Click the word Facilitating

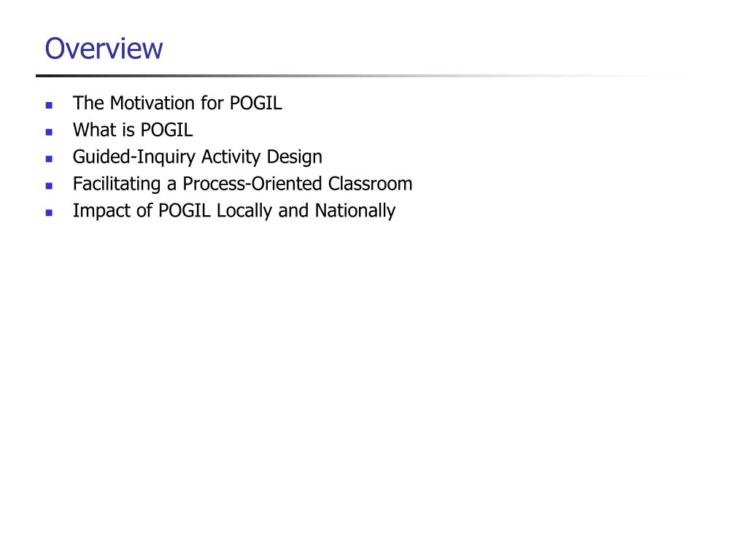pos(117,184)
